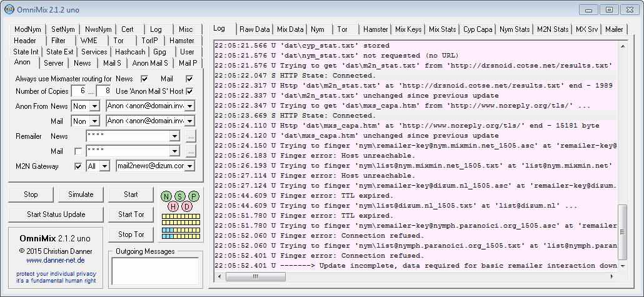The image size is (644, 297).
Task: Select log line 22:05:26.183 Host unreachable
Action: coord(416,156)
